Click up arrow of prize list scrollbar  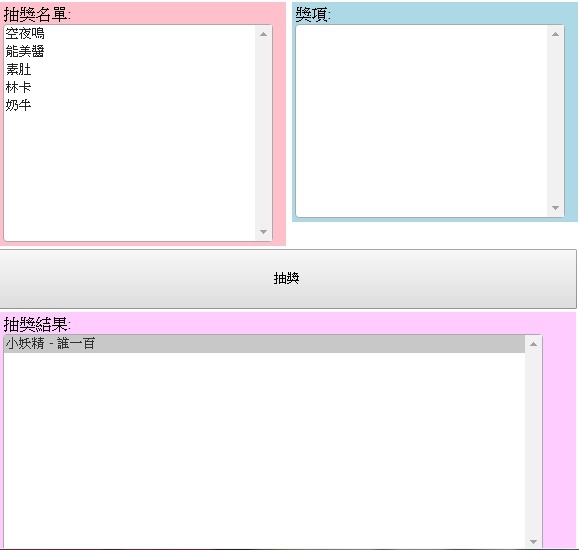[555, 34]
